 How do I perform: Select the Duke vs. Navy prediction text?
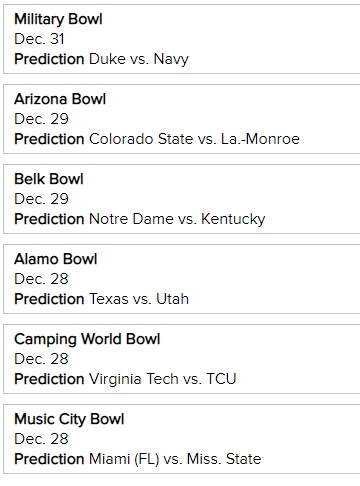[139, 59]
